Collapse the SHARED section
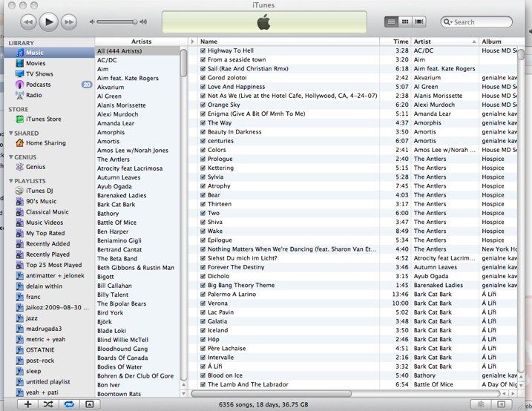 11,134
